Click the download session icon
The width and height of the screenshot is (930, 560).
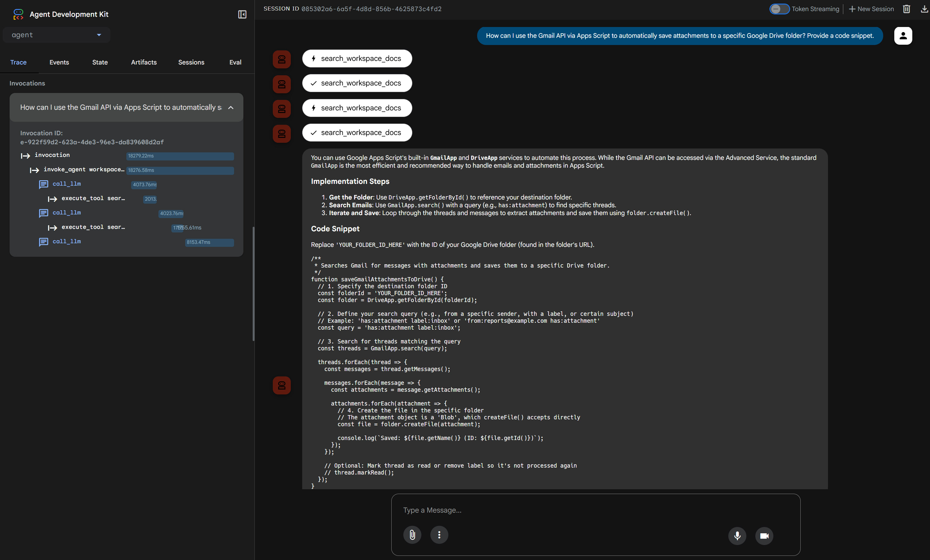(924, 9)
